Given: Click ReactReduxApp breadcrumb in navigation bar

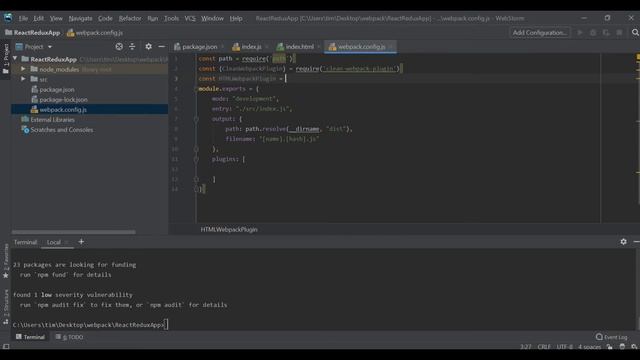Looking at the screenshot, I should [x=33, y=33].
